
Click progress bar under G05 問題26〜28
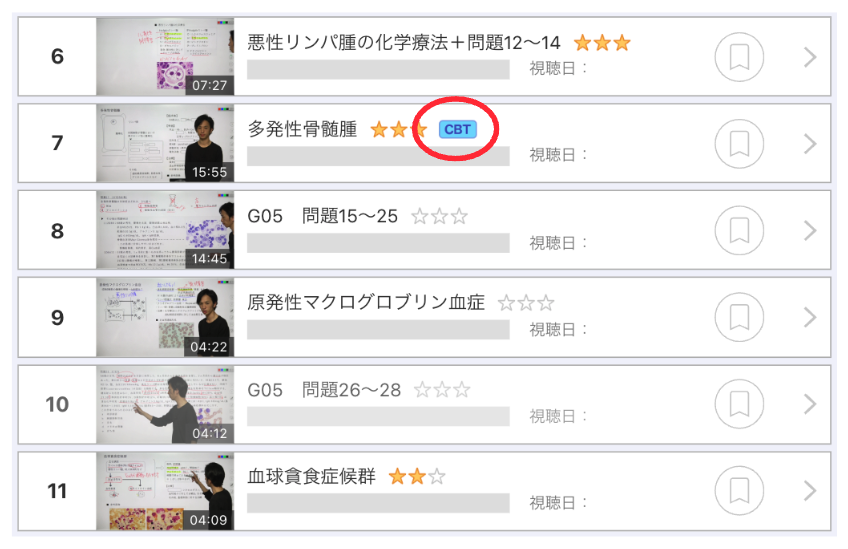(378, 416)
